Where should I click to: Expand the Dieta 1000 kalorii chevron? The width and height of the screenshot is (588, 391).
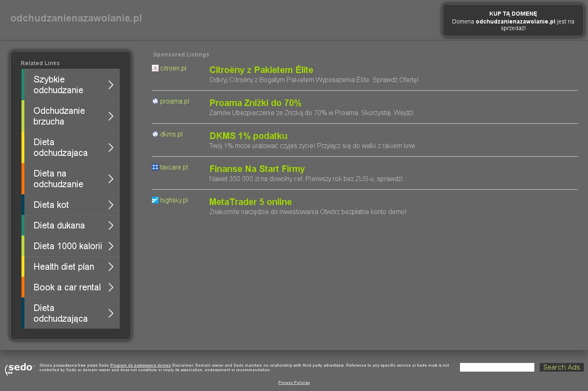[111, 246]
